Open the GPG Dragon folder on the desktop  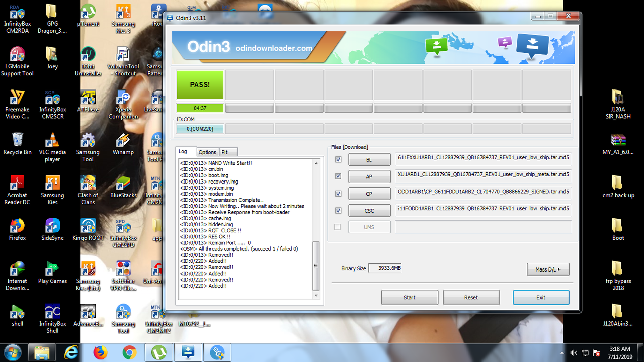click(x=52, y=18)
